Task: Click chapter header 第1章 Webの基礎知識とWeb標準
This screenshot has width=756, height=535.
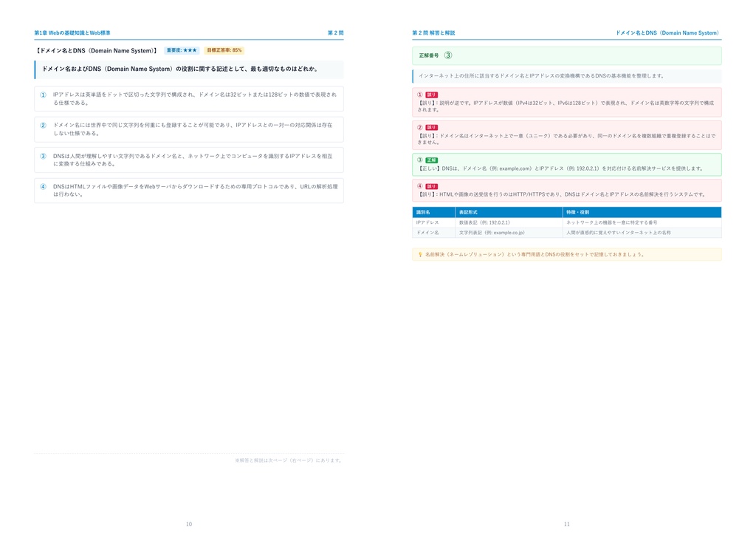Action: point(72,33)
